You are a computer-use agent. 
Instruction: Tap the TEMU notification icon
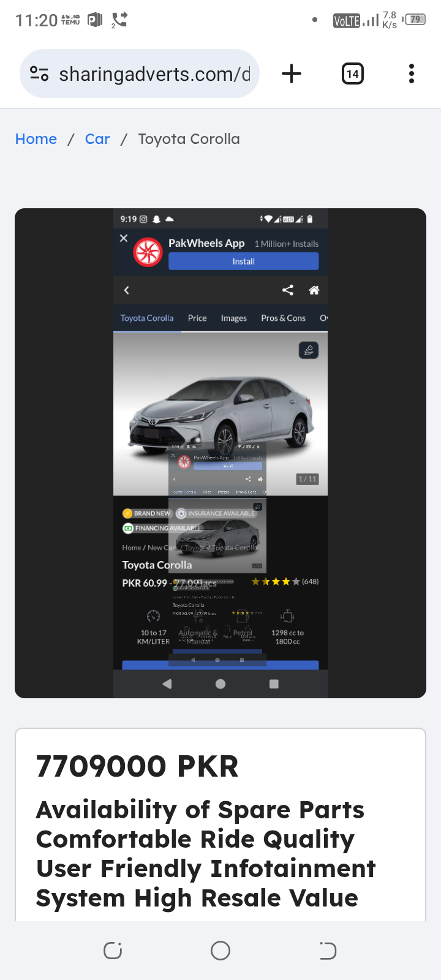[x=71, y=20]
